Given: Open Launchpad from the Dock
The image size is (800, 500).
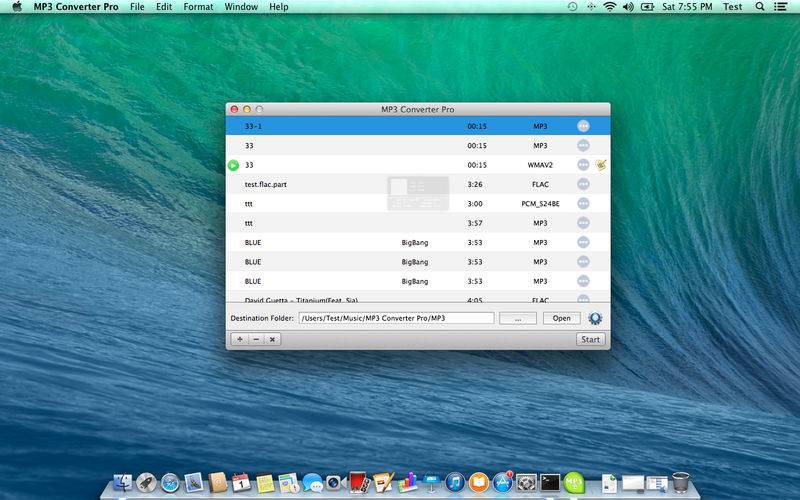Looking at the screenshot, I should click(146, 482).
